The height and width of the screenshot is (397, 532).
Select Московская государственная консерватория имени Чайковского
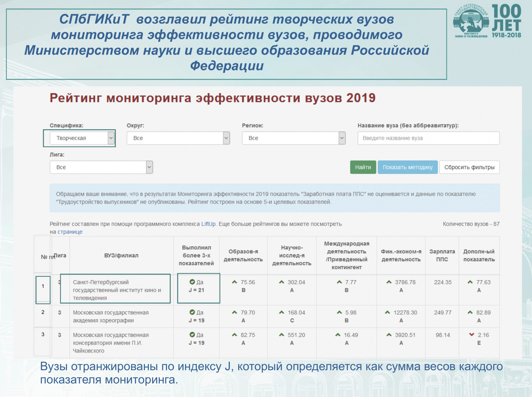[x=111, y=343]
